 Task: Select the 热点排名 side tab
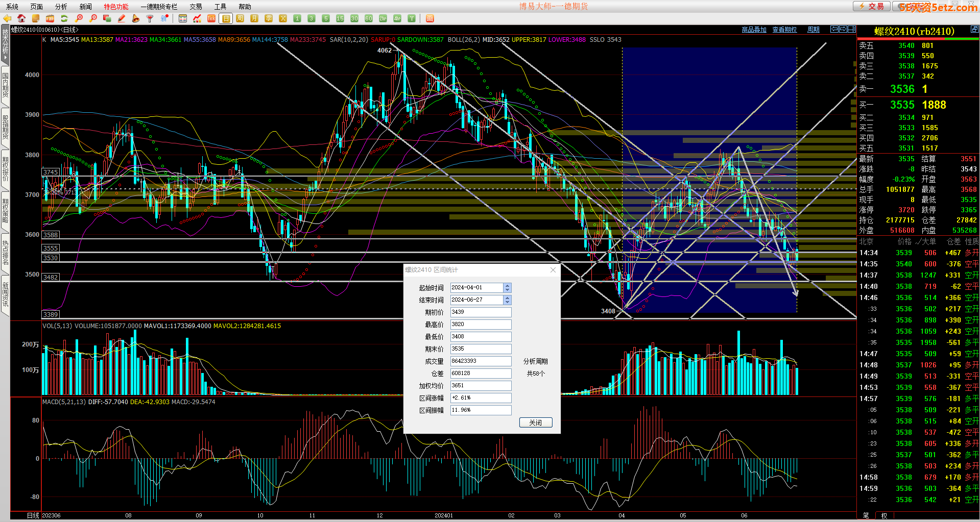tap(5, 253)
